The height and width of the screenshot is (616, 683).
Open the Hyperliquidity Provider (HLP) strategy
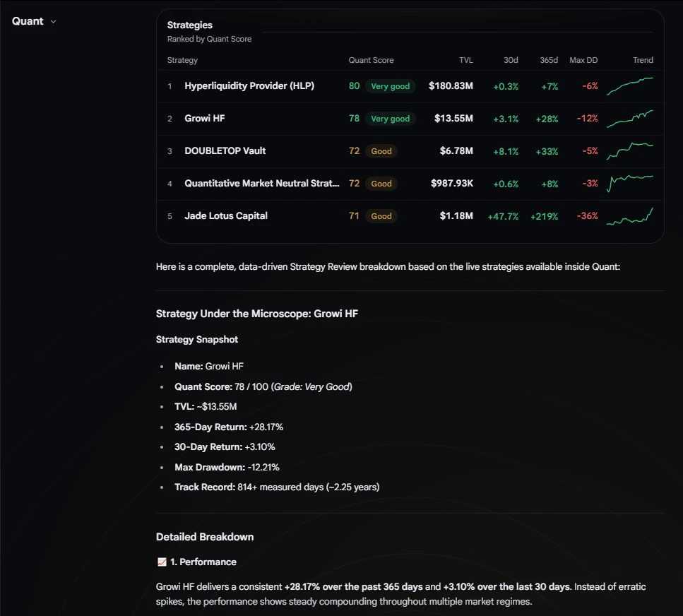[x=249, y=85]
